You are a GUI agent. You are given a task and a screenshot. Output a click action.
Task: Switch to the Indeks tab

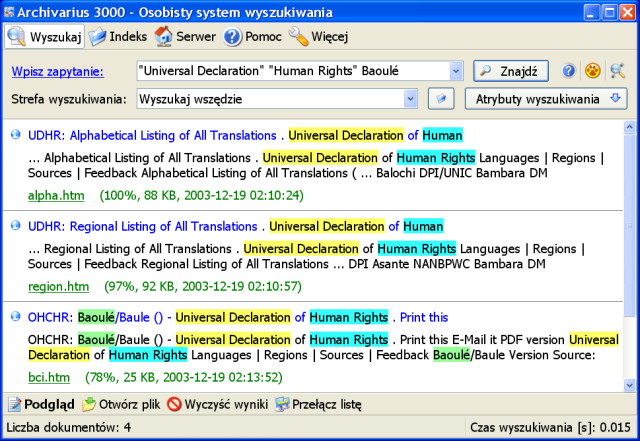(x=118, y=37)
